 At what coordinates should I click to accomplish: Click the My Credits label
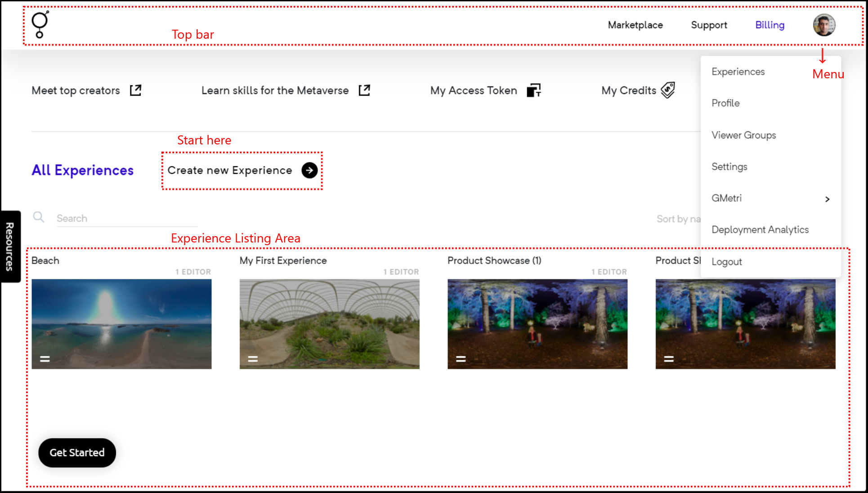pos(629,90)
